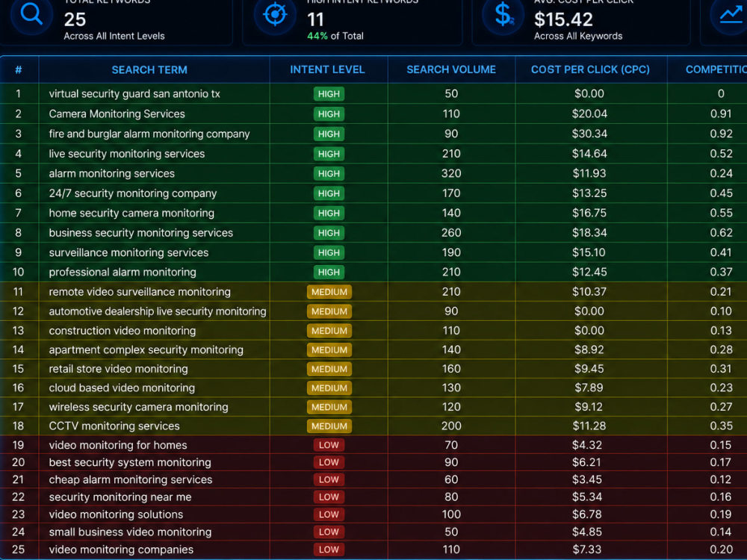Viewport: 747px width, 560px height.
Task: Click competition value 0.20
Action: 721,550
